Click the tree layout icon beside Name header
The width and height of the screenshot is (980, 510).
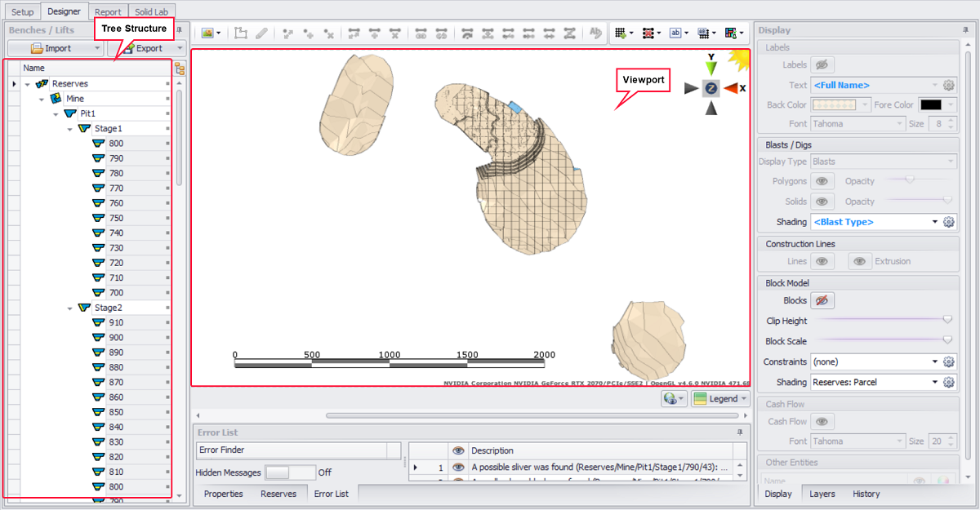click(x=180, y=69)
